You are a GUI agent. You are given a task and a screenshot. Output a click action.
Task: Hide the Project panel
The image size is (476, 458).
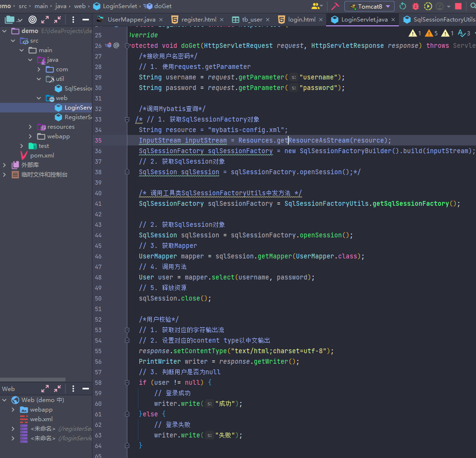pos(86,20)
